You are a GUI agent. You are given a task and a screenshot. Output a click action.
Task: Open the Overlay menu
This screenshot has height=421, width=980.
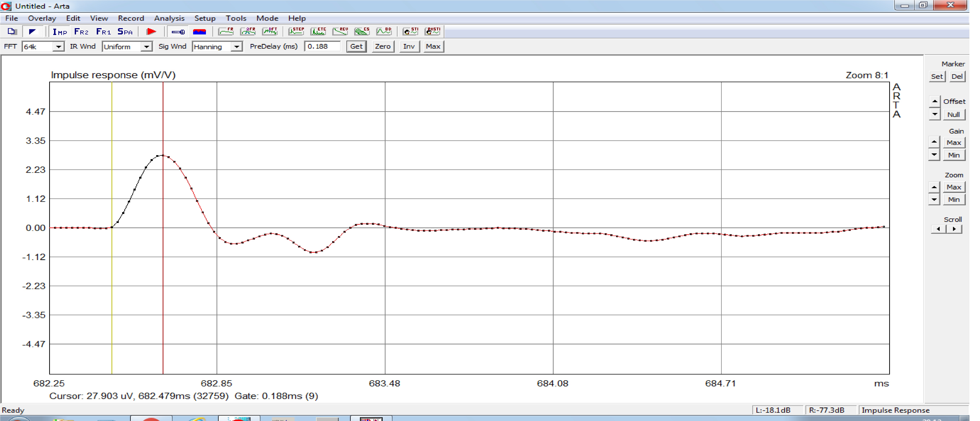(42, 18)
